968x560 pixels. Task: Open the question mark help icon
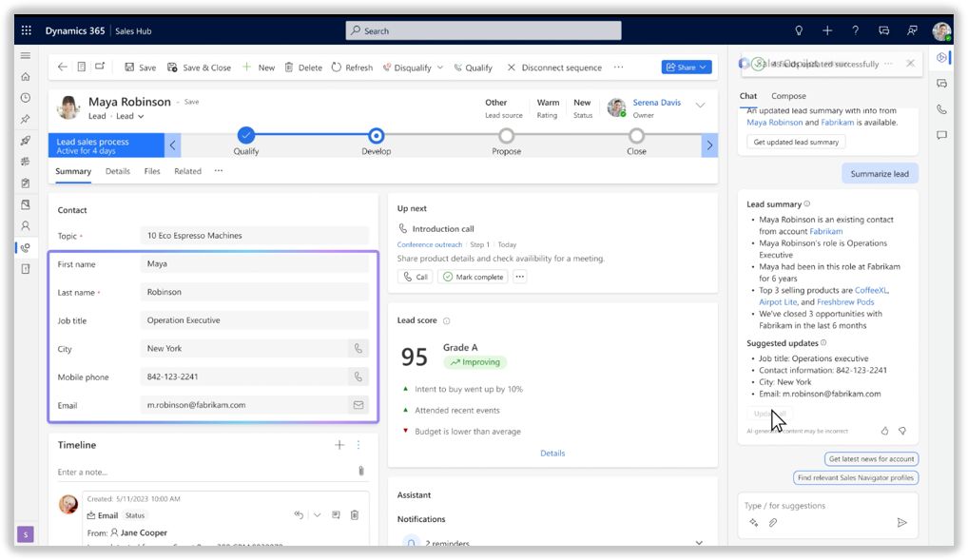click(x=855, y=30)
